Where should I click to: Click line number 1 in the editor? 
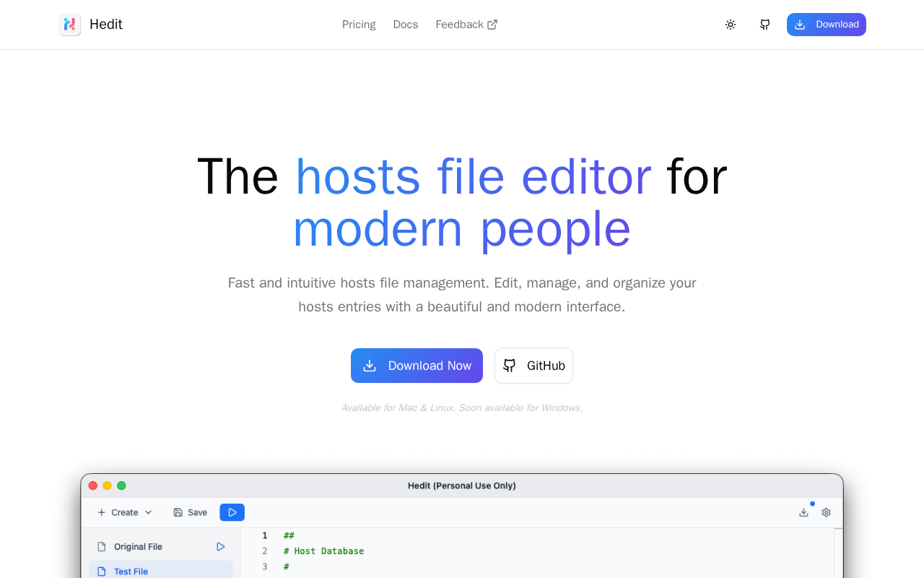click(265, 535)
